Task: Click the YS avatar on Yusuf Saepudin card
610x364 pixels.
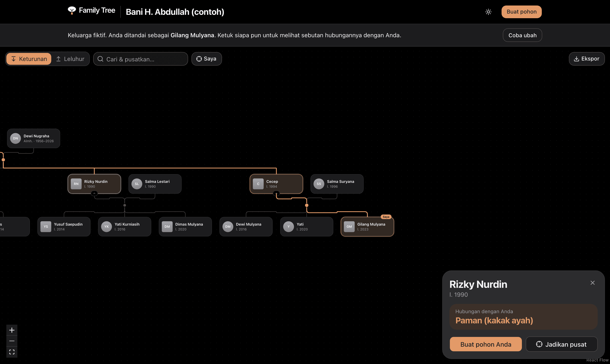Action: [46, 227]
